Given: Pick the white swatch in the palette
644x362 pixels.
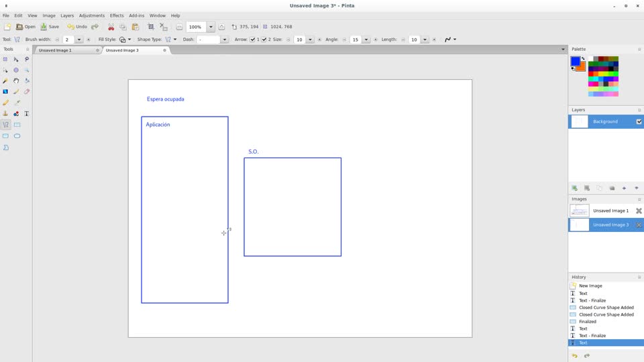Looking at the screenshot, I should pyautogui.click(x=590, y=59).
